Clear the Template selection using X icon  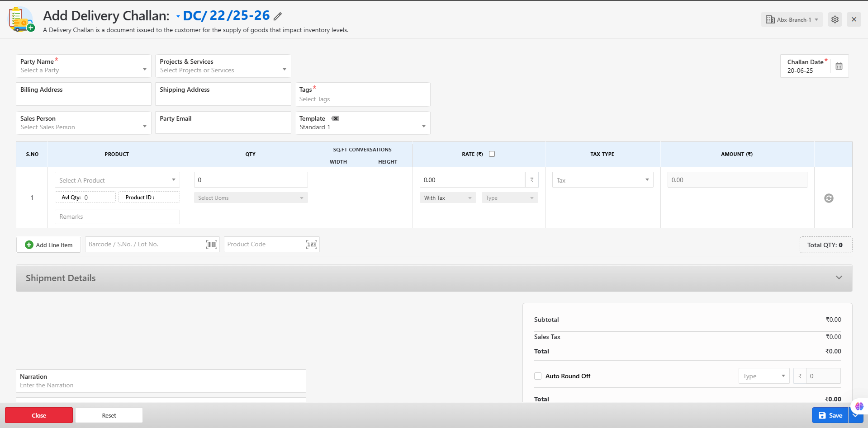click(x=335, y=118)
